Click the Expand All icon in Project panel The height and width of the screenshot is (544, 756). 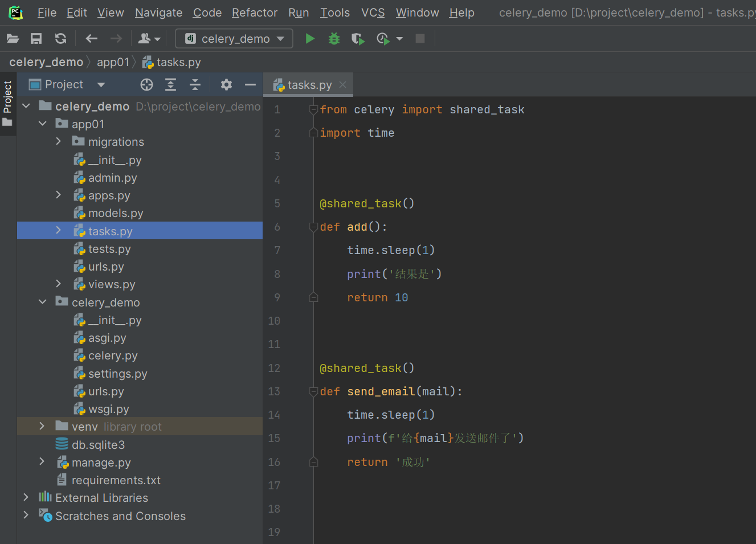pos(170,85)
